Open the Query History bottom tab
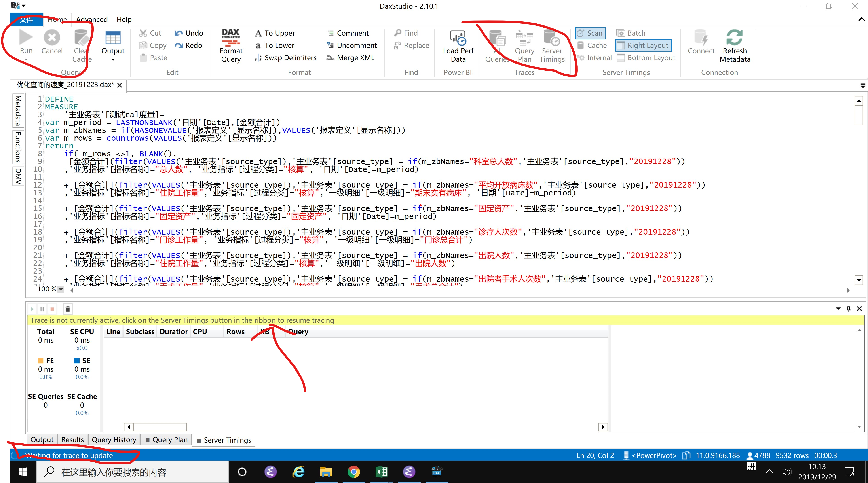Screen dimensions: 868x483 click(114, 439)
